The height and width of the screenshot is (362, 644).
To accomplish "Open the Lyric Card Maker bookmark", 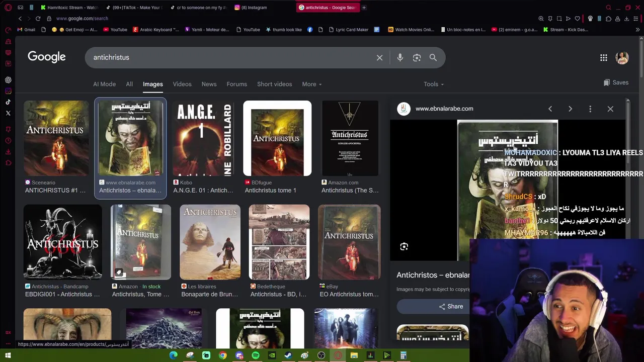I will point(349,30).
